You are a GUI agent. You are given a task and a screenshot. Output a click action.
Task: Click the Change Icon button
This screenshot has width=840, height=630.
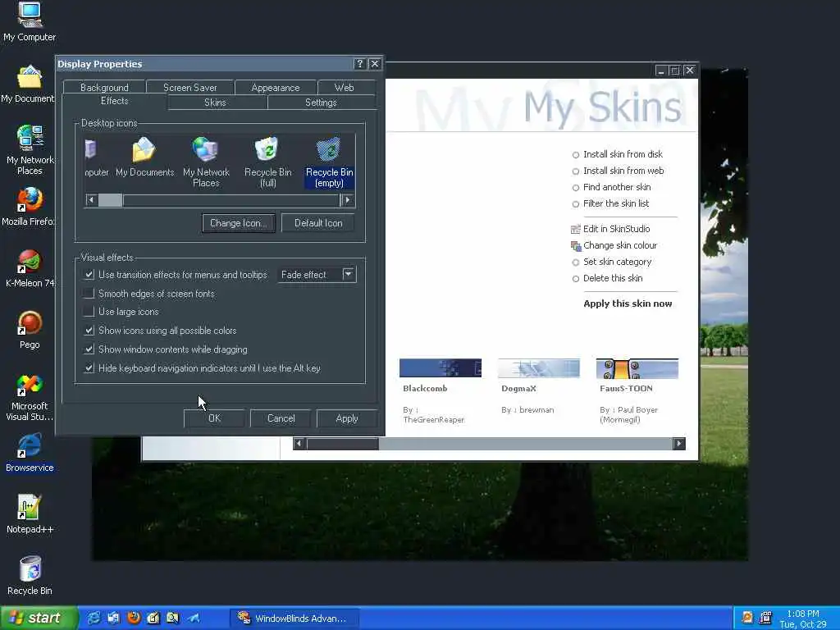239,223
